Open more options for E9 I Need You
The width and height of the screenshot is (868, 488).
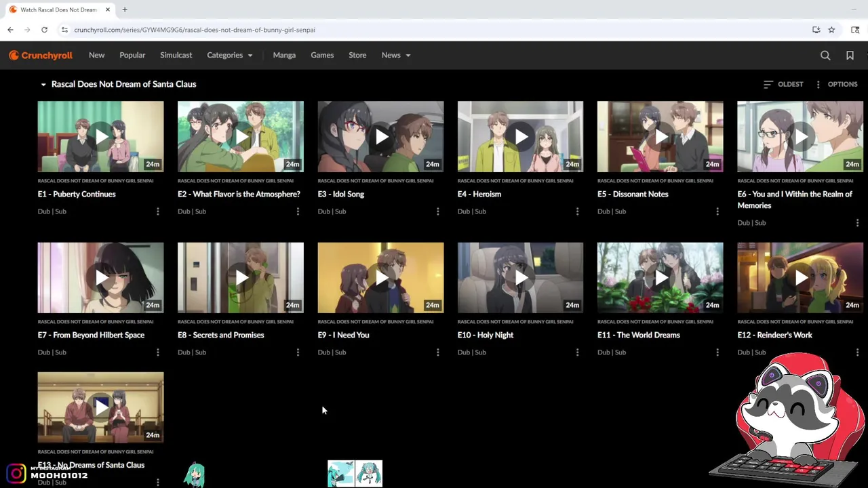[x=437, y=352]
